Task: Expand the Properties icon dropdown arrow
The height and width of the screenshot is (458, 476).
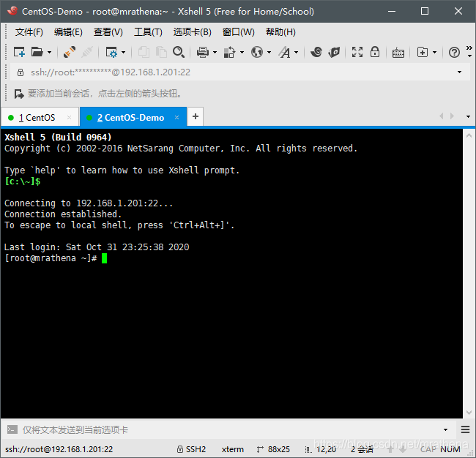Action: click(123, 53)
